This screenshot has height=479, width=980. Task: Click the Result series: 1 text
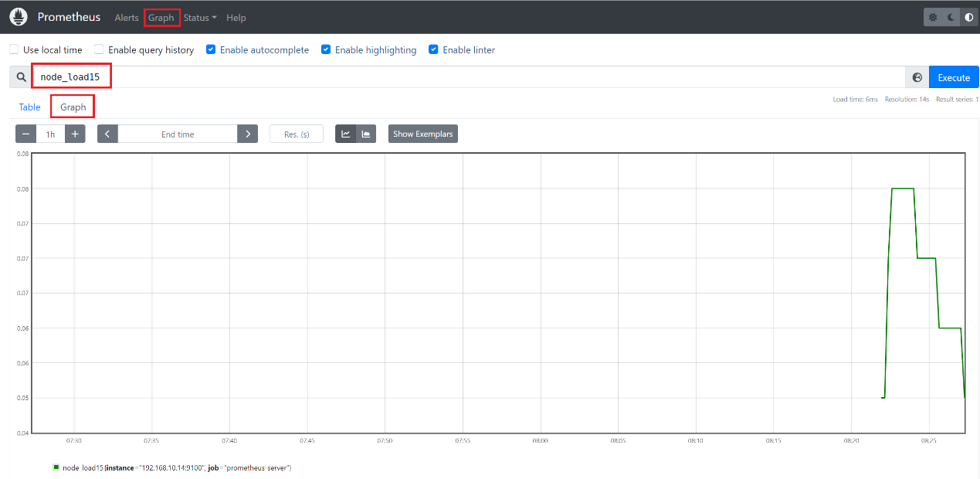click(x=957, y=100)
